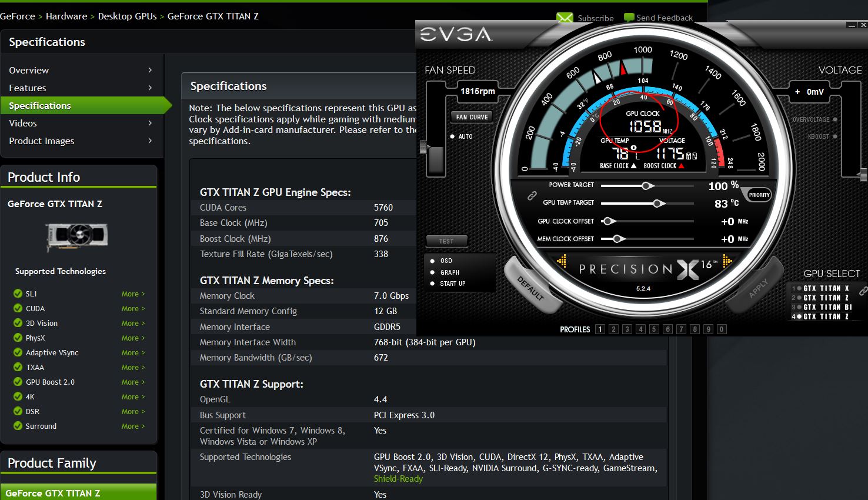Go to Desktop GPUs in the breadcrumb
868x500 pixels.
click(127, 16)
